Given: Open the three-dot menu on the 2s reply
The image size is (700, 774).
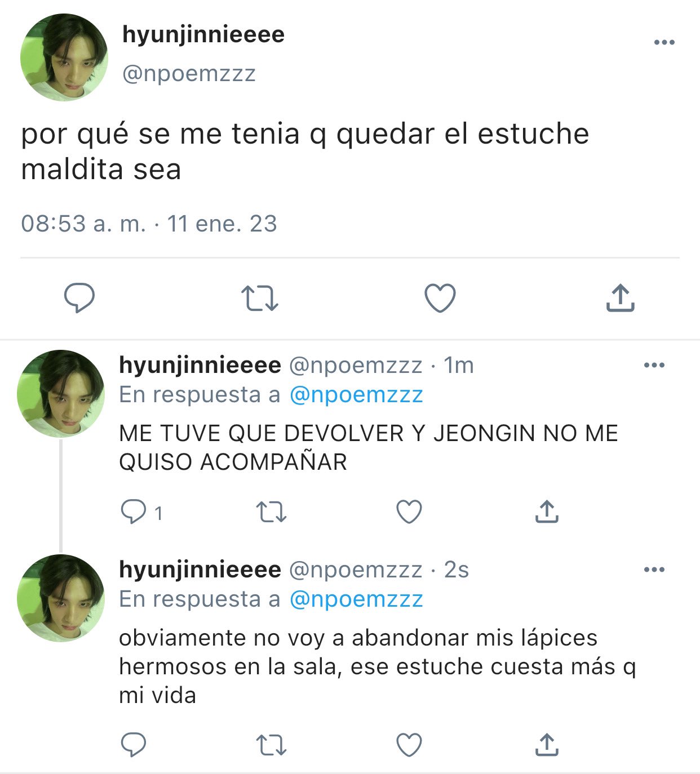Looking at the screenshot, I should (x=654, y=570).
